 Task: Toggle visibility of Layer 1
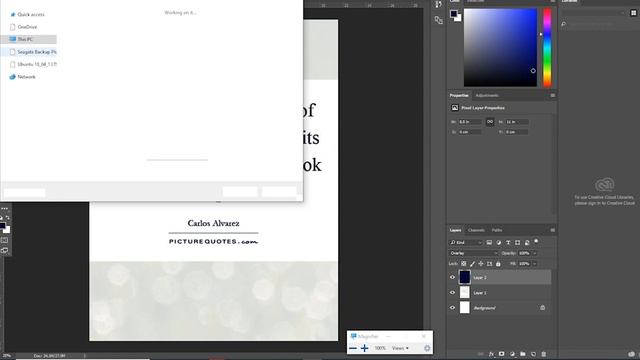pyautogui.click(x=452, y=293)
